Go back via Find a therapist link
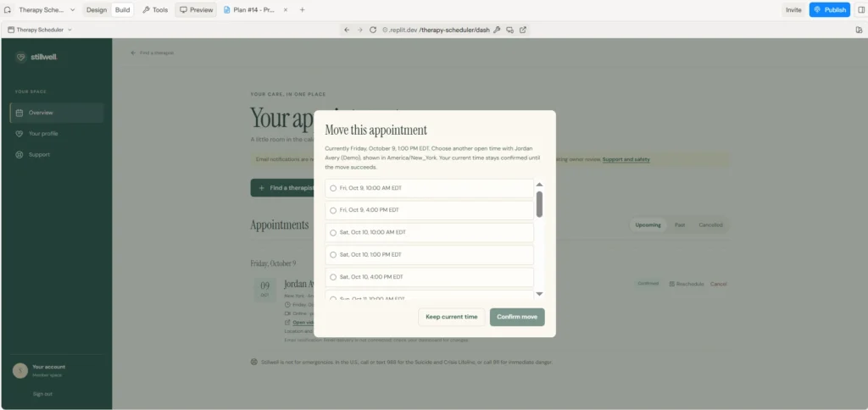Screen dimensions: 868x410 [x=153, y=53]
